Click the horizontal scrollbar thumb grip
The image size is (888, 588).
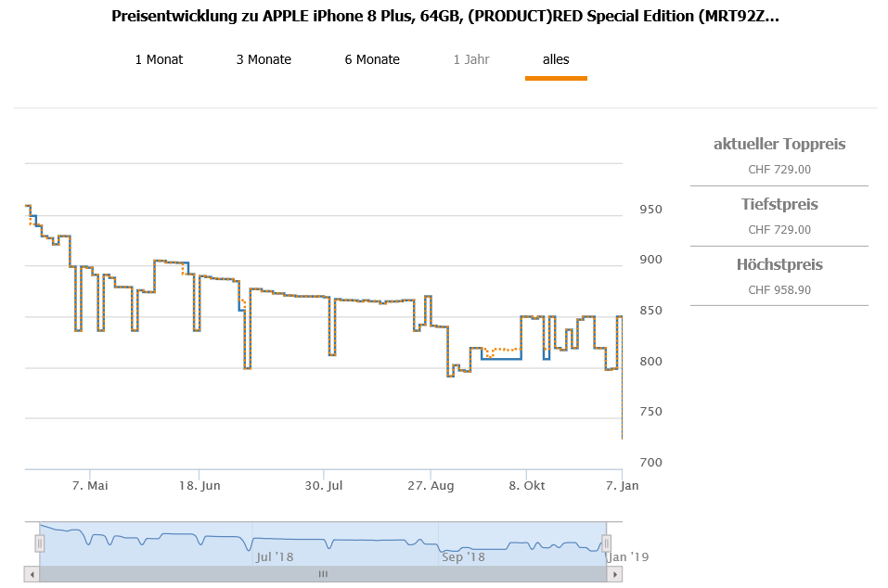(323, 574)
